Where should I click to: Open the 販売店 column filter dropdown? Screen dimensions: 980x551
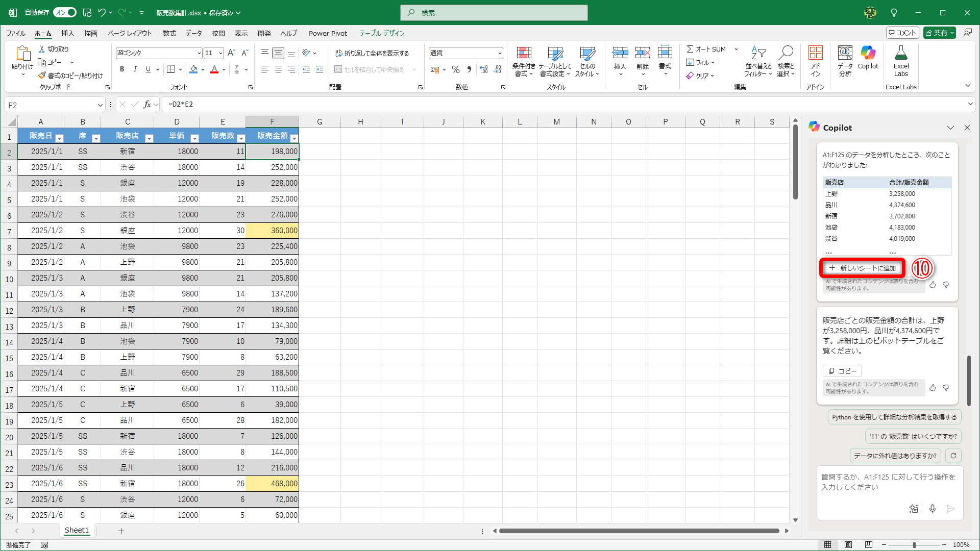pos(149,138)
